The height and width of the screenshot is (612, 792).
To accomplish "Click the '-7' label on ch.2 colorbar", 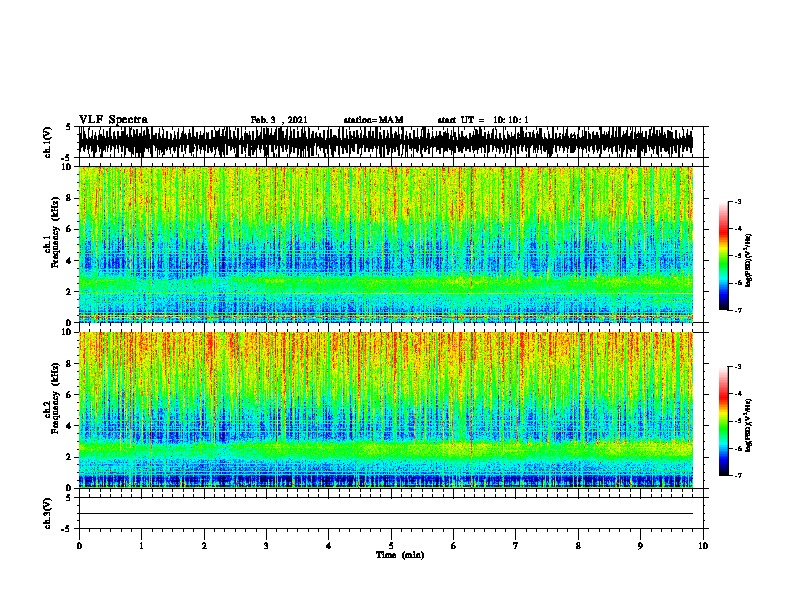I will pyautogui.click(x=737, y=475).
